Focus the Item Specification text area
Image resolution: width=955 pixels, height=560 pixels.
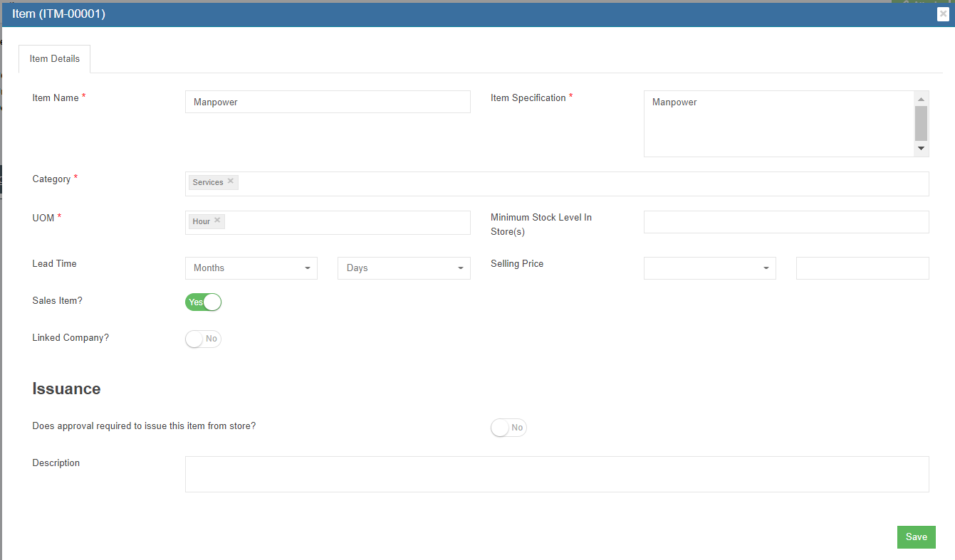point(778,123)
